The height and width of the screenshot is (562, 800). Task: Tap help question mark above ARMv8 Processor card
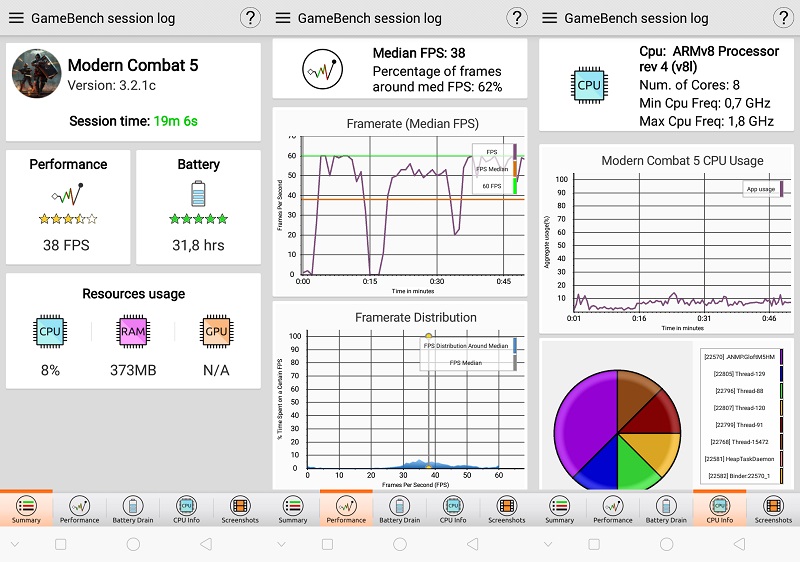coord(783,18)
